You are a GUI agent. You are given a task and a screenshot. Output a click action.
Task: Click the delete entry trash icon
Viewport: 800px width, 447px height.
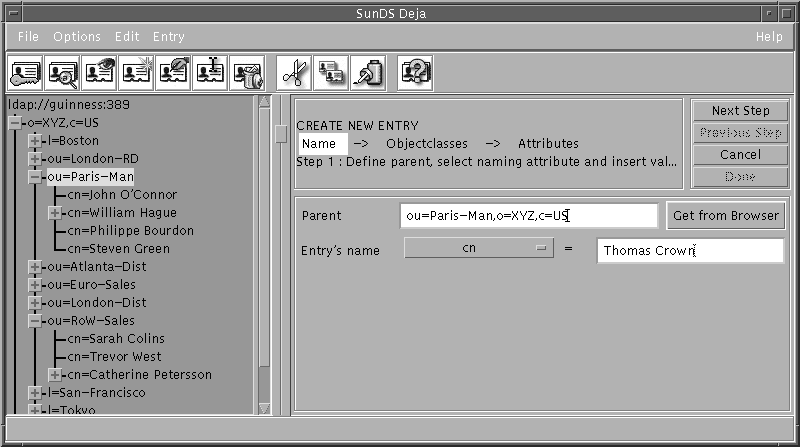247,73
